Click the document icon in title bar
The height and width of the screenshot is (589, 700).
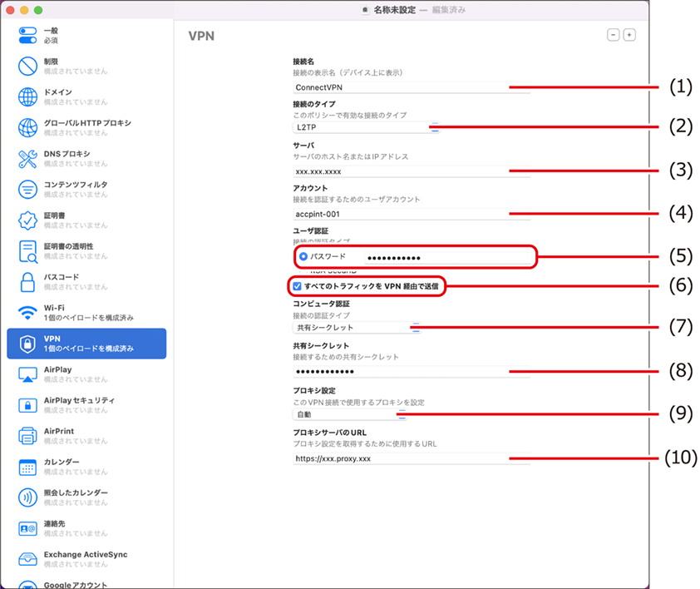(365, 10)
